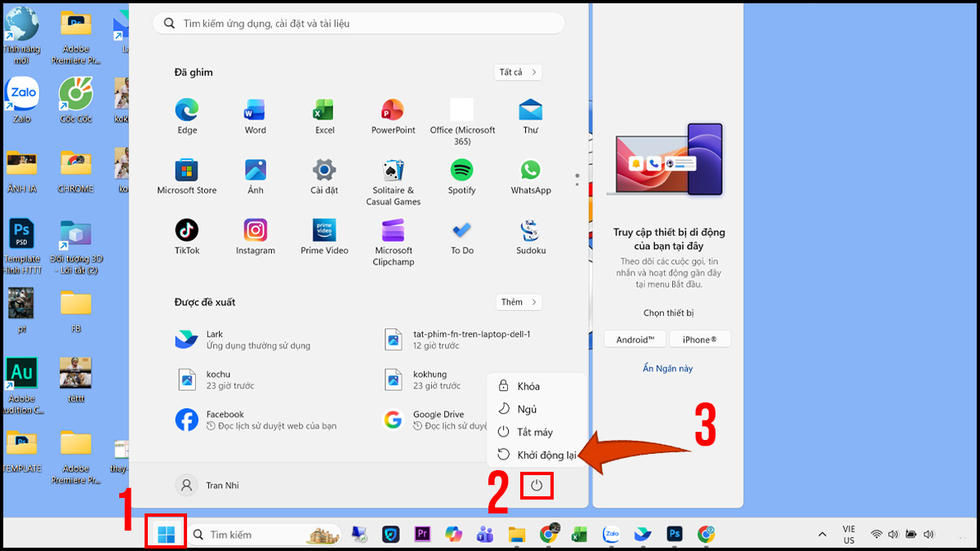Show hidden system tray icons chevron
This screenshot has width=980, height=551.
(822, 535)
